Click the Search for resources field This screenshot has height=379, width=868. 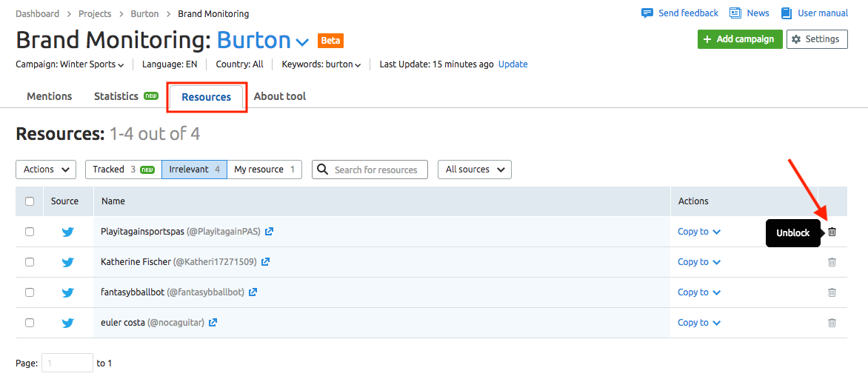click(370, 170)
